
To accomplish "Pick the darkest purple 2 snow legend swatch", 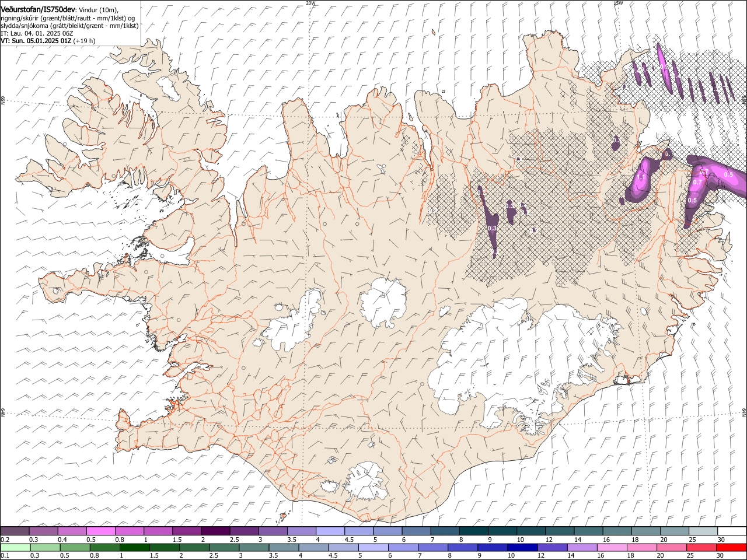I will point(215,531).
